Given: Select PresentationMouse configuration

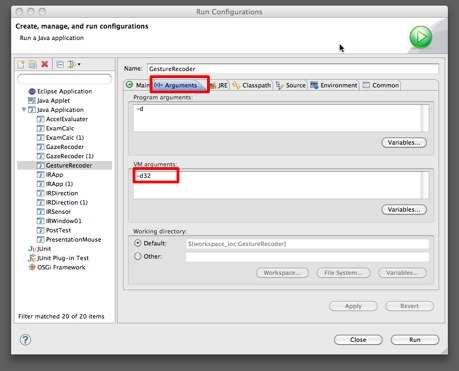Looking at the screenshot, I should pyautogui.click(x=73, y=240).
